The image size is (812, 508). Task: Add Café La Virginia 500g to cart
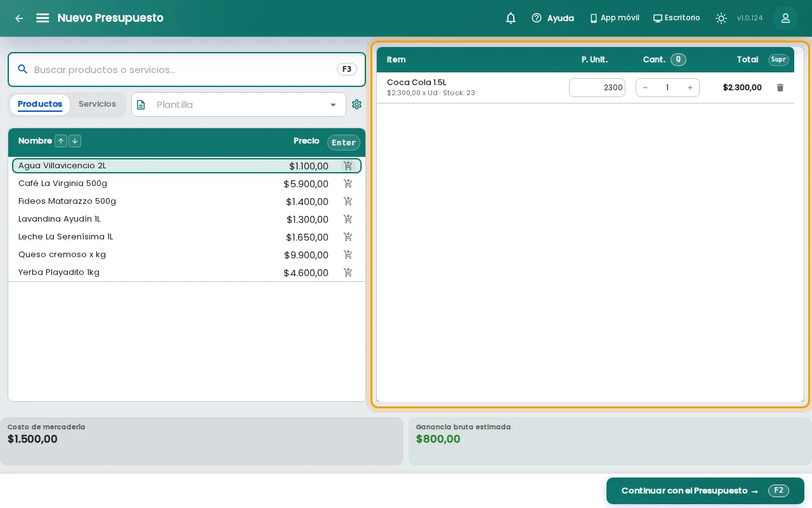point(348,184)
